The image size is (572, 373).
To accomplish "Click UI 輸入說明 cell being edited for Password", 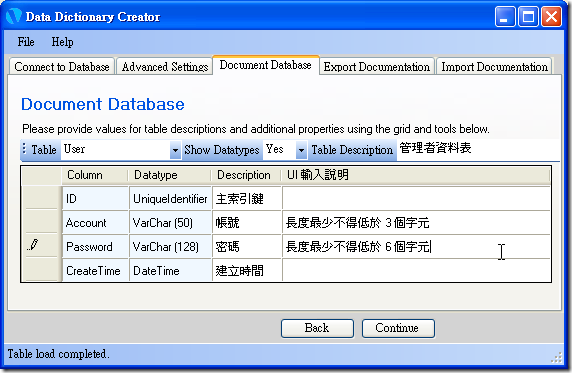I will coord(416,247).
